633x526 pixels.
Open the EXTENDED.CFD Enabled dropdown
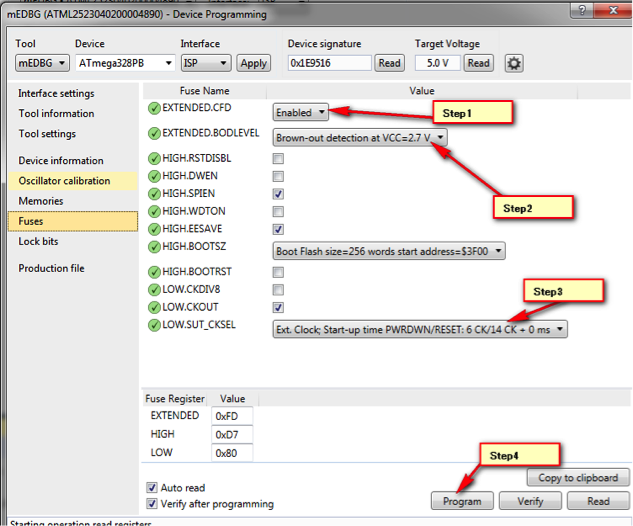(x=301, y=113)
